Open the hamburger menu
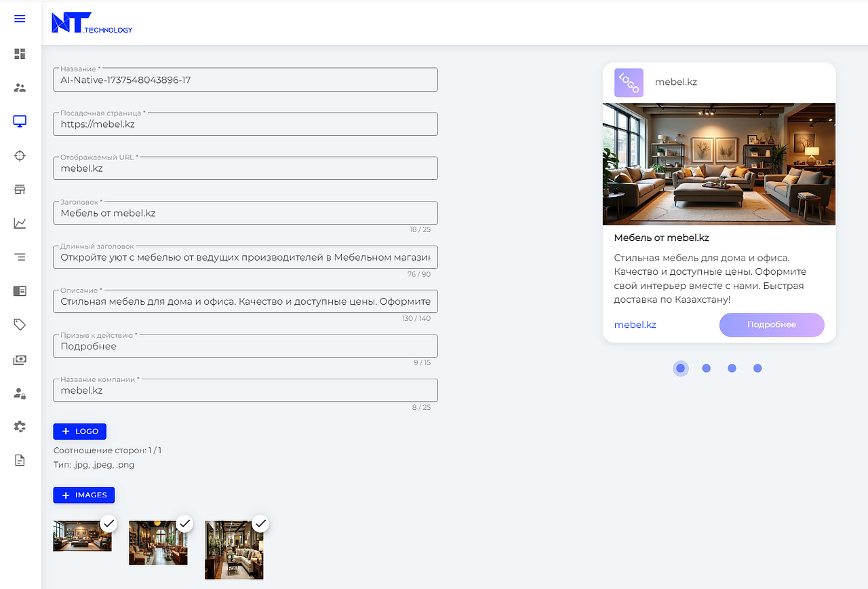The height and width of the screenshot is (589, 868). tap(20, 18)
